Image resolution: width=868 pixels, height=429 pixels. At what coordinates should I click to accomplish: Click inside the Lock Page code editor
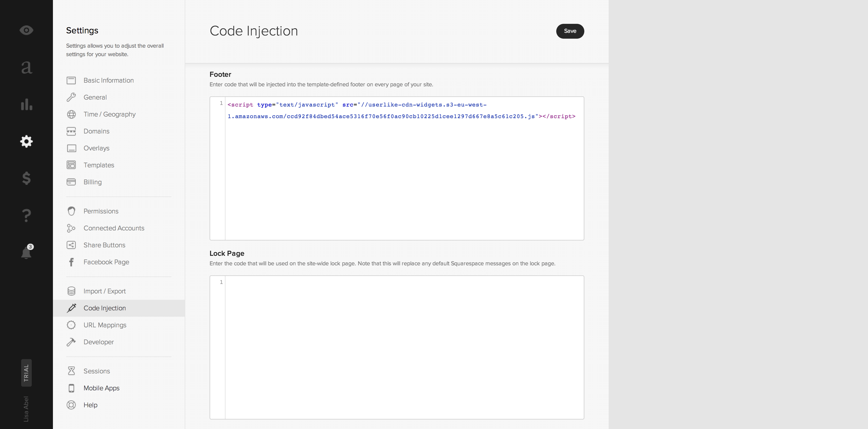click(x=397, y=347)
